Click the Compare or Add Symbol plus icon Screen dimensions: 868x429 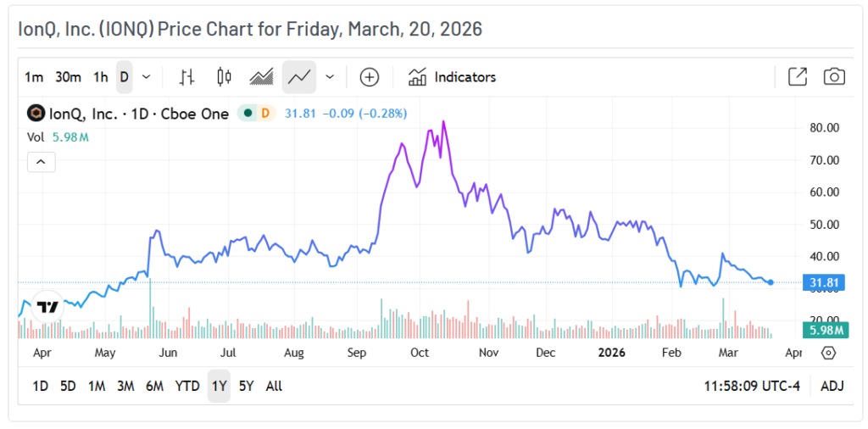370,77
